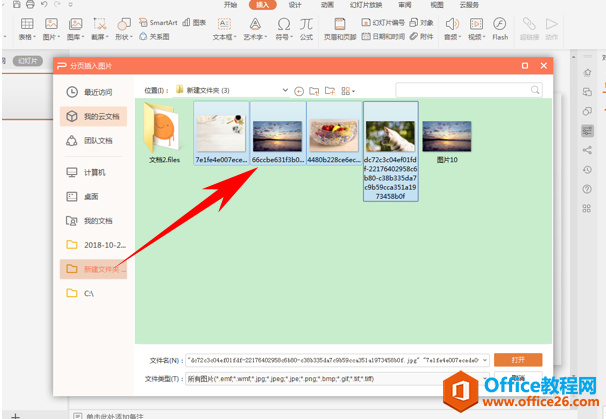Screen dimensions: 606x419
Task: Switch to the 设计 ribbon tab
Action: (294, 5)
